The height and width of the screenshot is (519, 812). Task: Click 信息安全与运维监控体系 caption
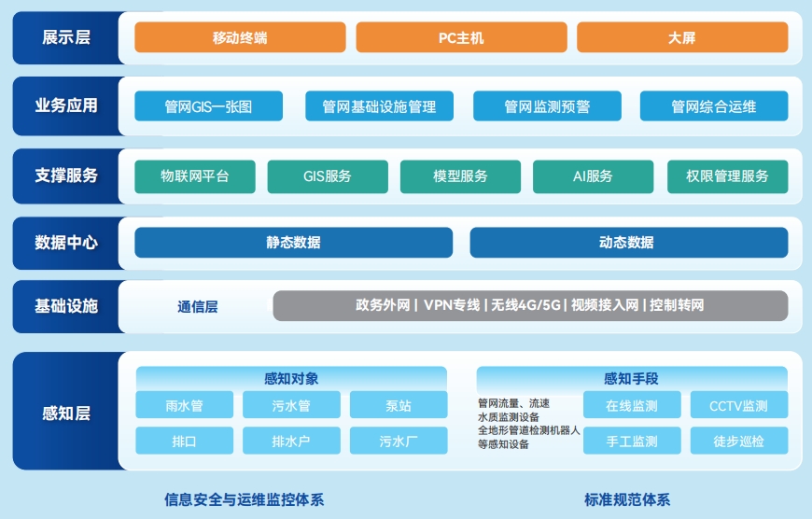point(244,499)
